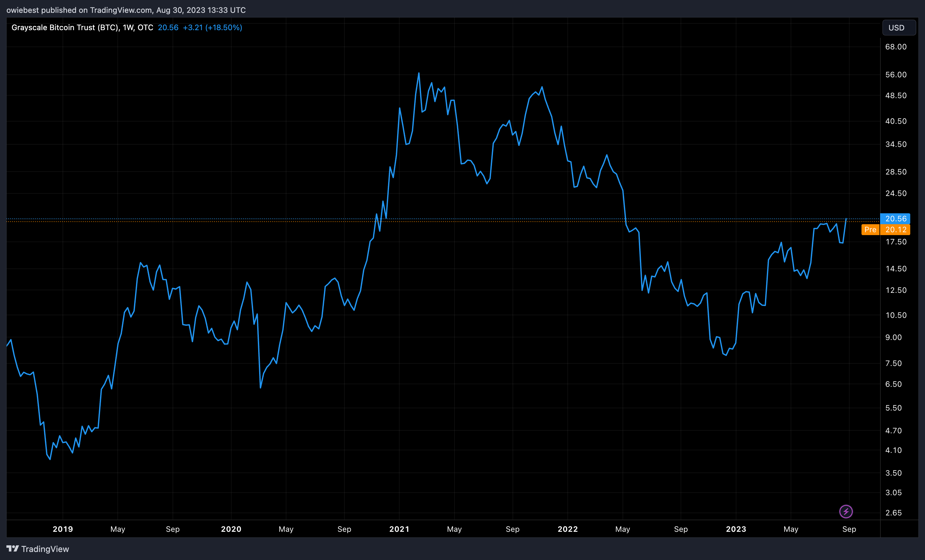Screen dimensions: 925x560
Task: Click the 4.10 price axis label
Action: tap(894, 450)
